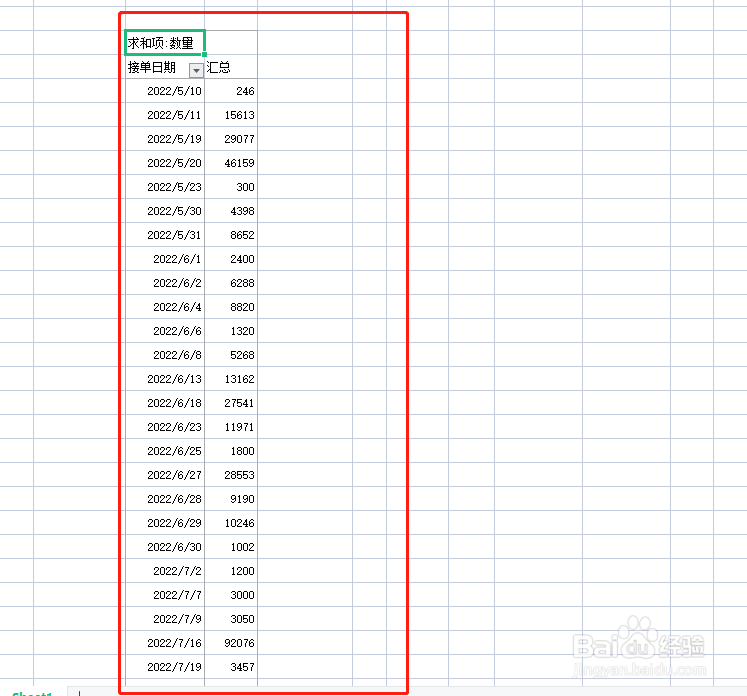Select date cell 2022/6/13
The width and height of the screenshot is (747, 696).
click(165, 379)
